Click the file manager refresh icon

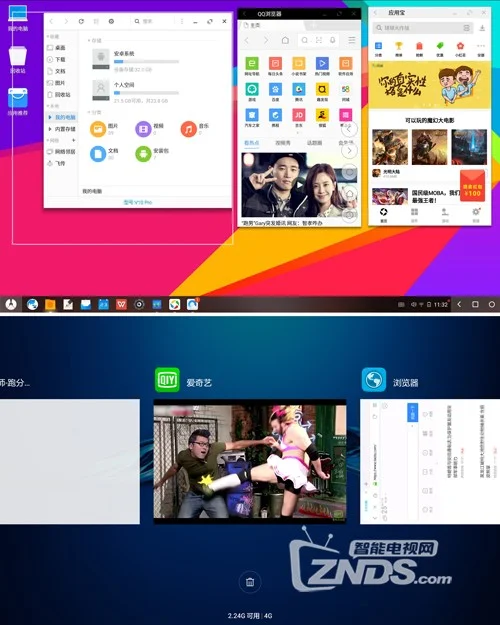[81, 21]
